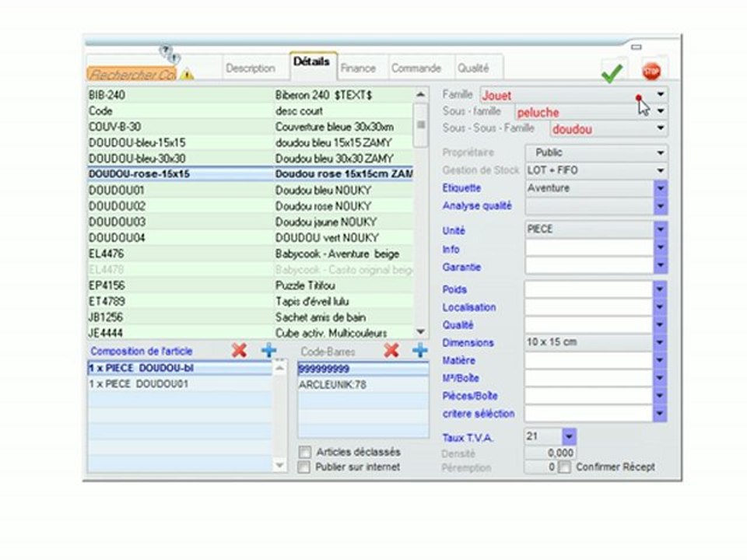Select the JB1256 Sachet amis de bain row
The width and height of the screenshot is (747, 560).
pos(251,317)
